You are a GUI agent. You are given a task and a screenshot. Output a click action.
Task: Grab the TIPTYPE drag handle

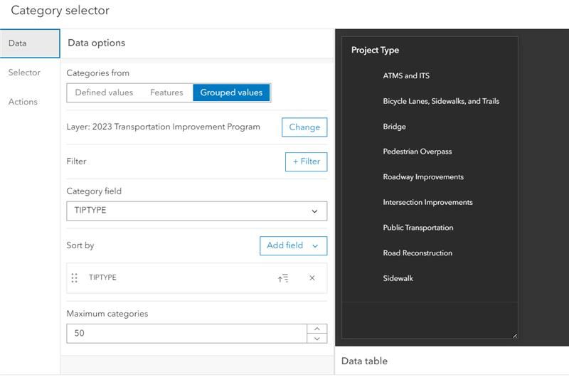pyautogui.click(x=75, y=278)
